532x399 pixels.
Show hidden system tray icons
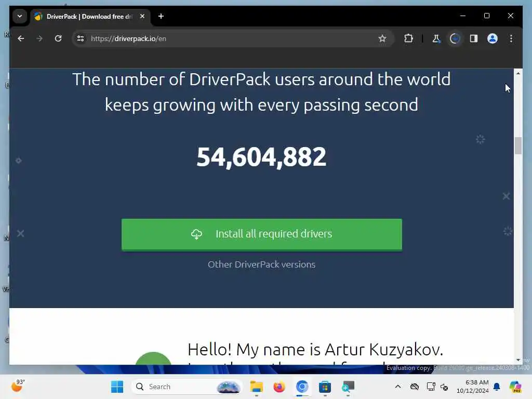tap(398, 387)
